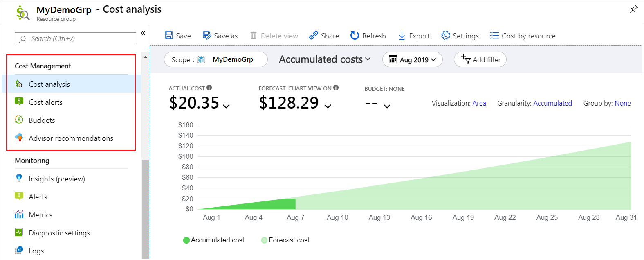Collapse the sidebar with double-chevron icon
The height and width of the screenshot is (260, 644).
[x=143, y=33]
